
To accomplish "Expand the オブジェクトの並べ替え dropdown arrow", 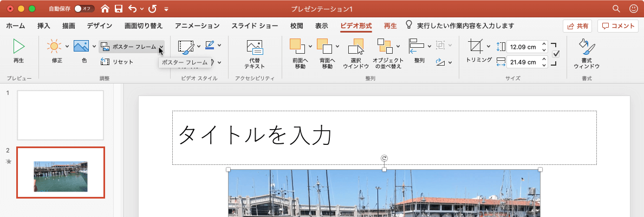I will [398, 46].
